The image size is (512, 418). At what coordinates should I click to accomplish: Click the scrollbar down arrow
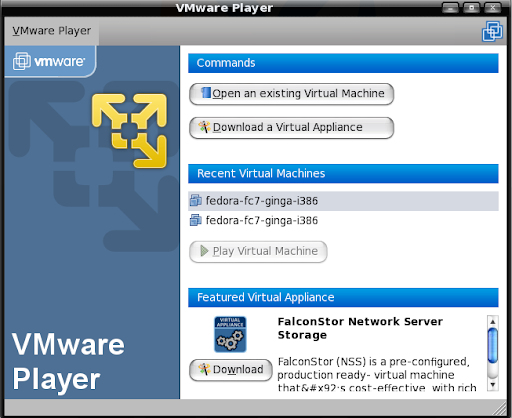click(493, 385)
